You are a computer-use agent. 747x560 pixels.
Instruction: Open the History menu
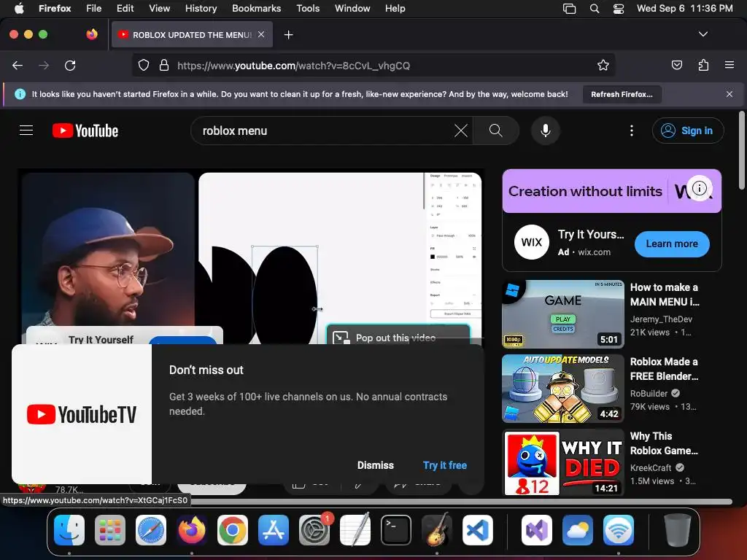201,8
